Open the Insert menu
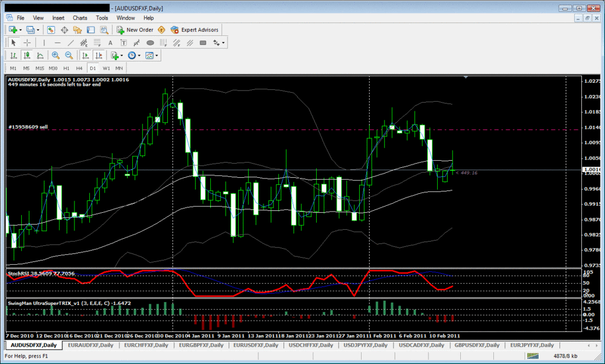 pos(58,18)
